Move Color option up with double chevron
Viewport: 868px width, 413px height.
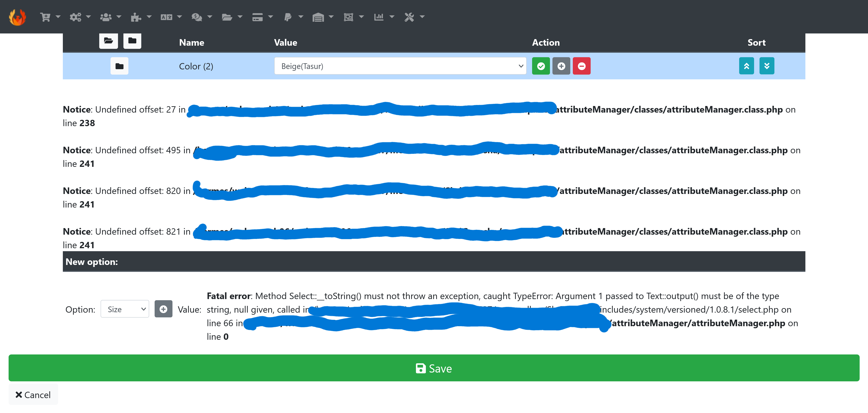(746, 66)
